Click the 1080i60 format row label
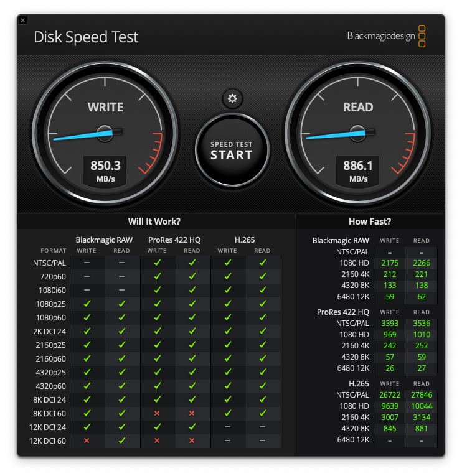 coord(52,291)
